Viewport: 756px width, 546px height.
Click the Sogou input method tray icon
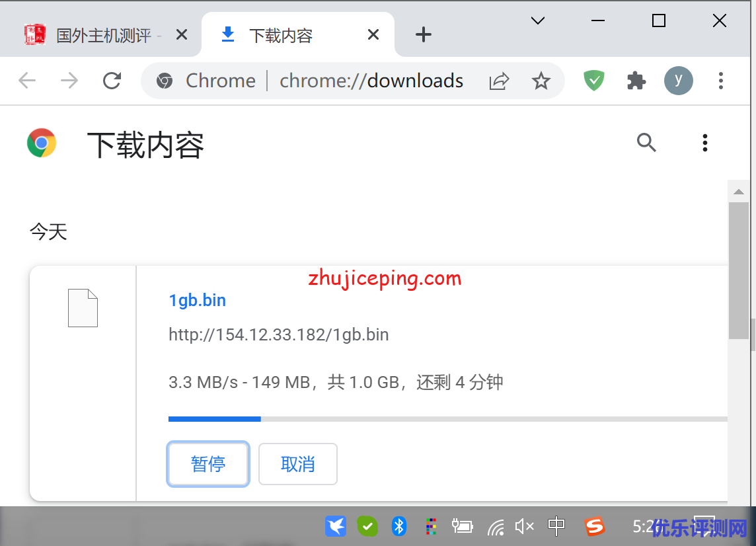click(x=595, y=526)
